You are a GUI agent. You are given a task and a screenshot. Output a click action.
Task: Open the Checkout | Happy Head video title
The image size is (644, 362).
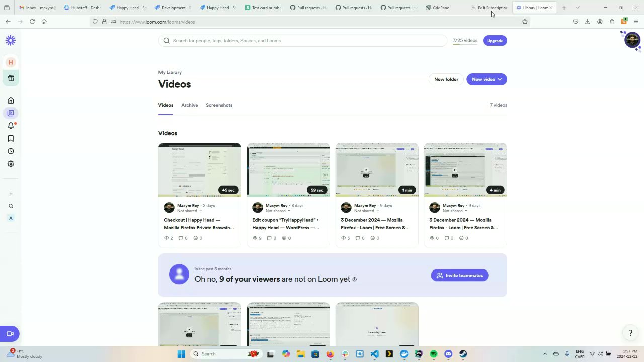199,224
